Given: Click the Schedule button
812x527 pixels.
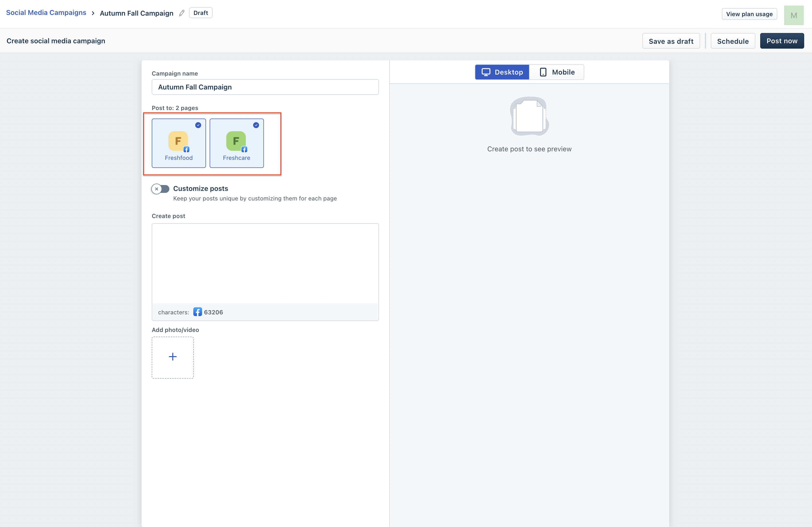Looking at the screenshot, I should tap(733, 41).
